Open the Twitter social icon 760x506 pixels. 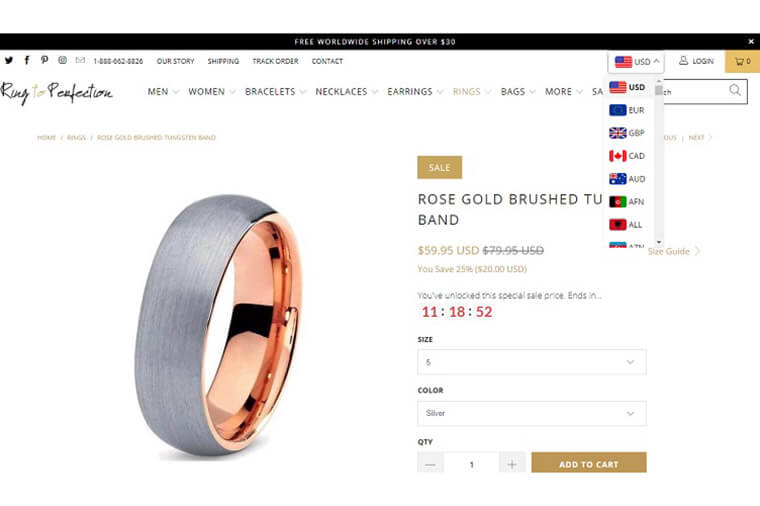9,61
